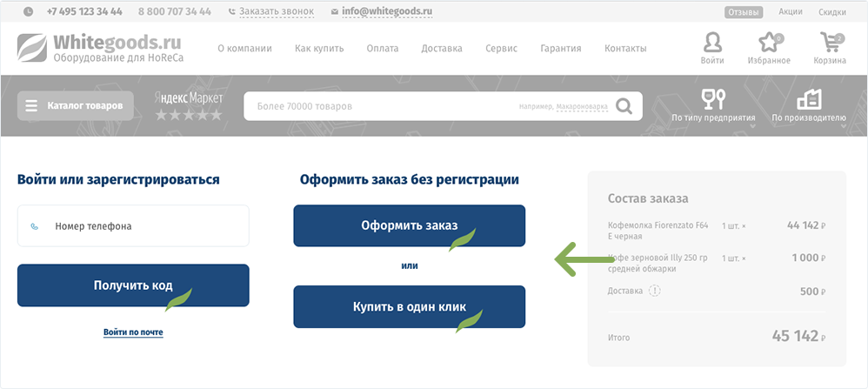This screenshot has width=868, height=389.
Task: Open the 'Доставка' menu item
Action: click(x=441, y=49)
